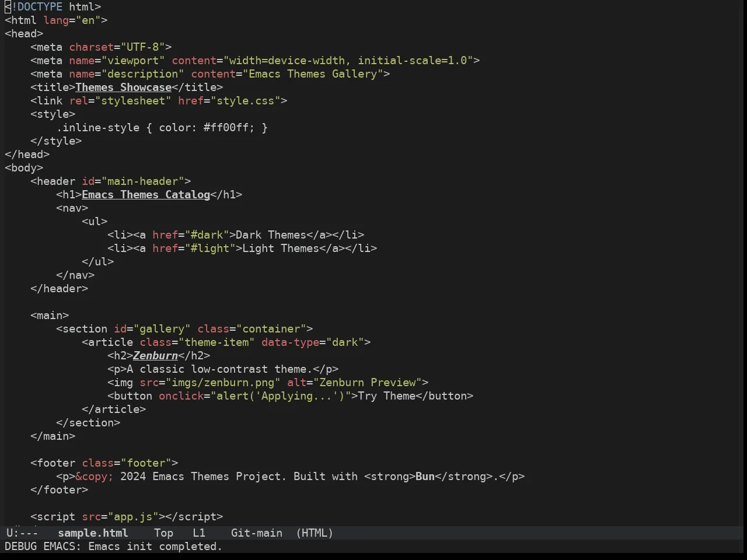Click the "Zenburn Preview" alt value
This screenshot has width=747, height=560.
[x=368, y=383]
